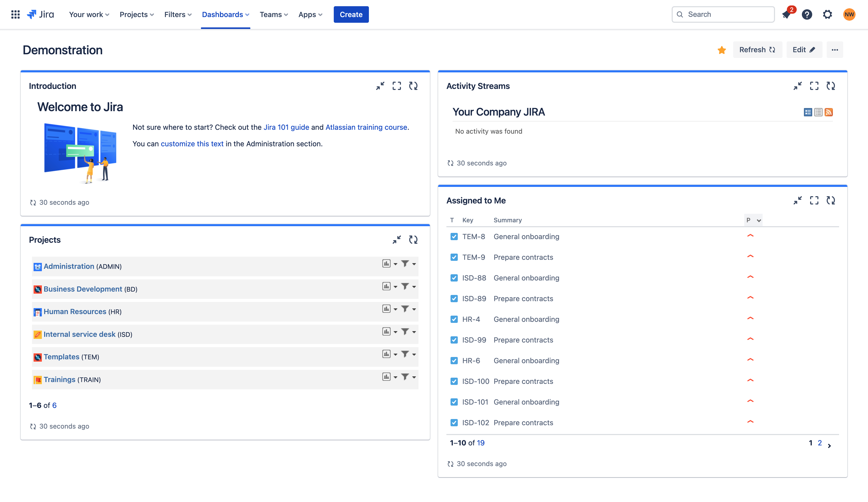The image size is (868, 502).
Task: Open the help question mark icon
Action: (807, 14)
